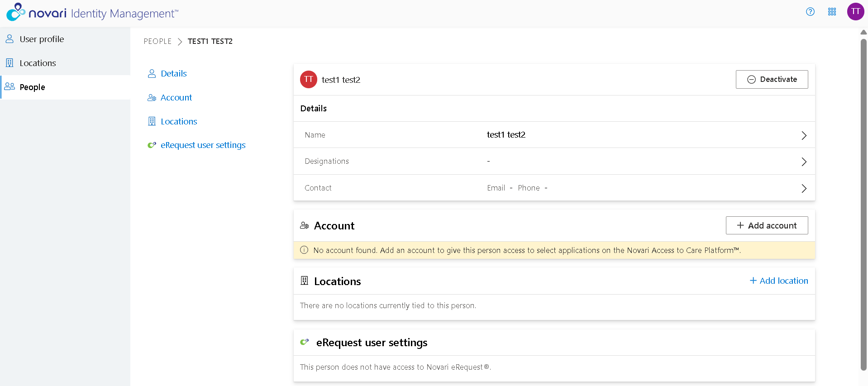This screenshot has width=868, height=386.
Task: Click the Novari logo icon
Action: [x=15, y=12]
